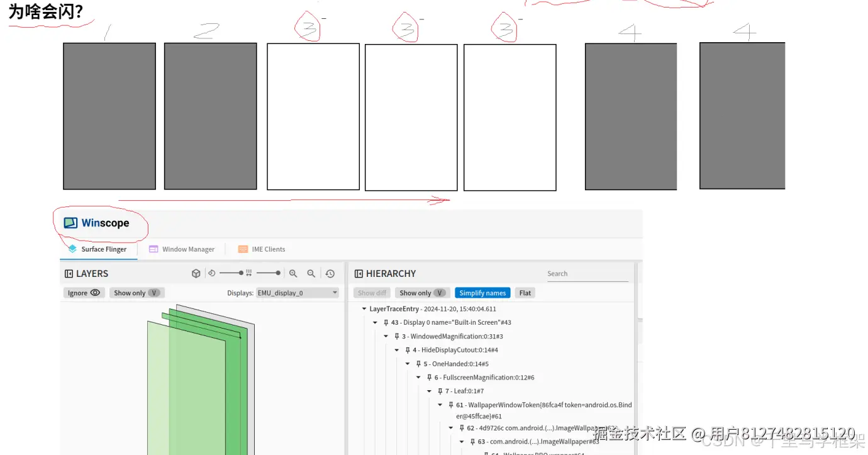
Task: Collapse the WallpaperWindowToken node
Action: (x=439, y=405)
